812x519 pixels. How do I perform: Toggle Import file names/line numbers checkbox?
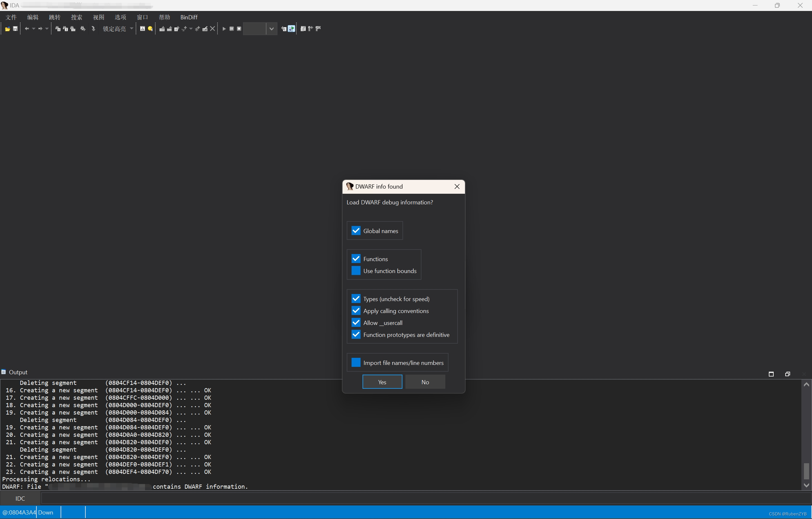[356, 363]
